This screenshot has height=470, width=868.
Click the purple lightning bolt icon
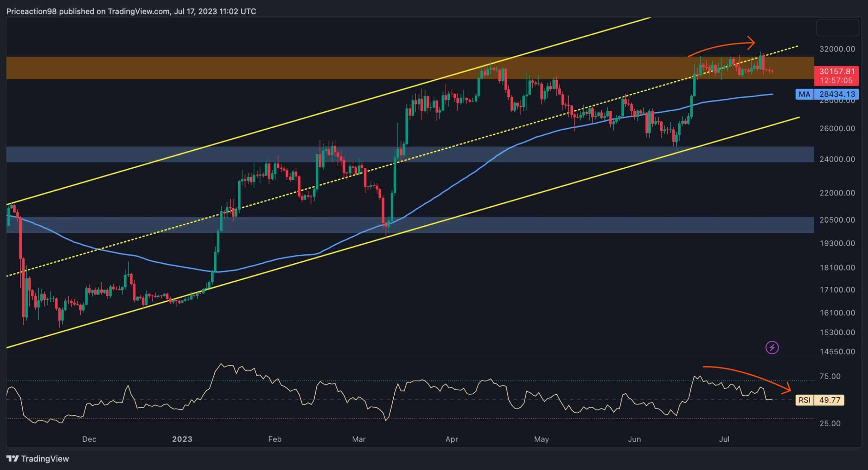pyautogui.click(x=772, y=347)
